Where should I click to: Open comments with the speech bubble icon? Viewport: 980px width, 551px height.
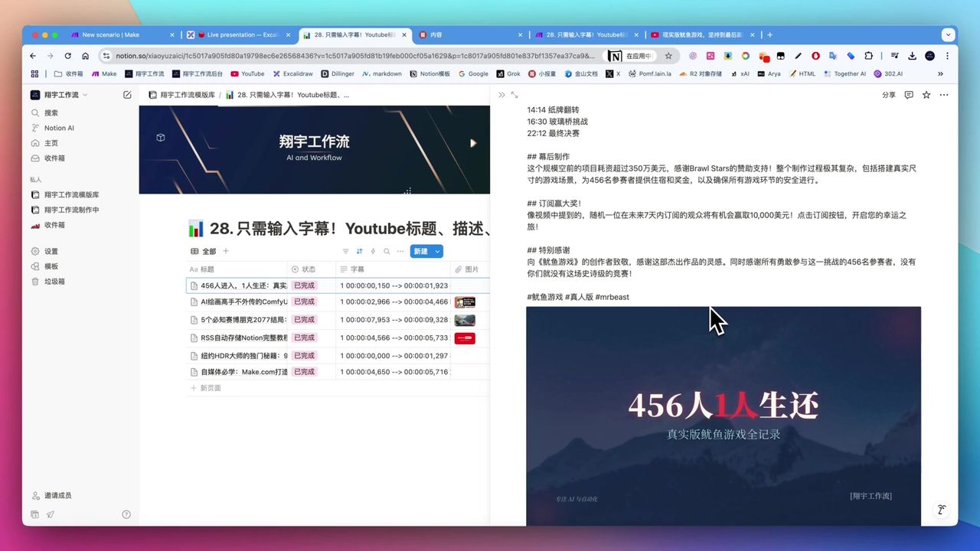click(908, 94)
